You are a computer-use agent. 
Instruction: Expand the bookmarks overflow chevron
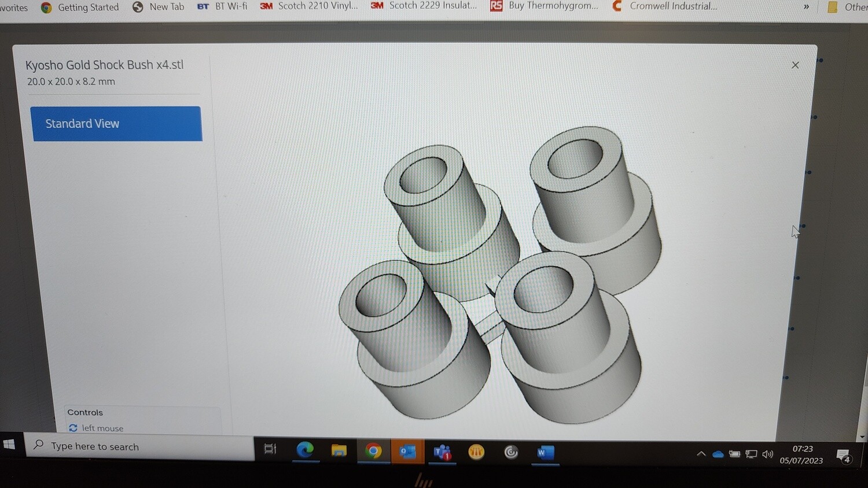pyautogui.click(x=806, y=7)
